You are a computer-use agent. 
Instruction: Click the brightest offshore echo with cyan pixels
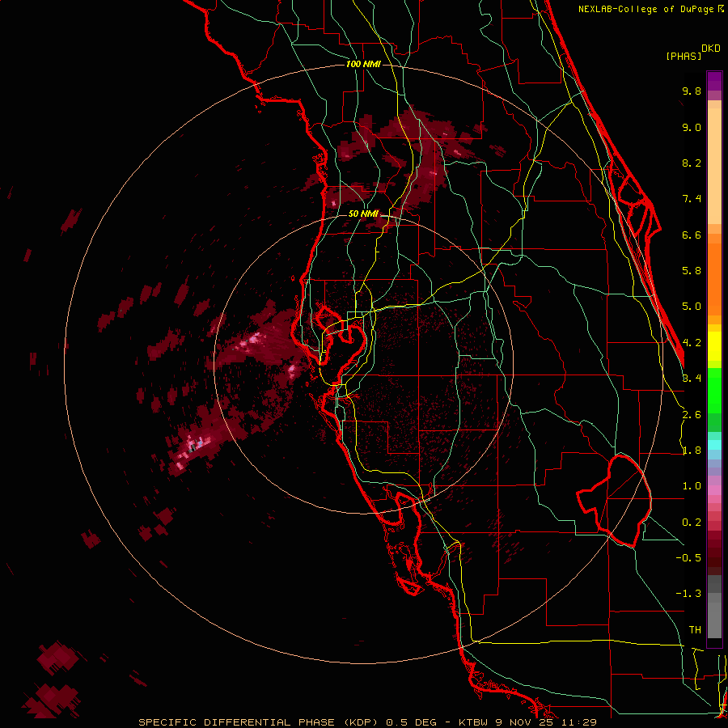pyautogui.click(x=195, y=445)
